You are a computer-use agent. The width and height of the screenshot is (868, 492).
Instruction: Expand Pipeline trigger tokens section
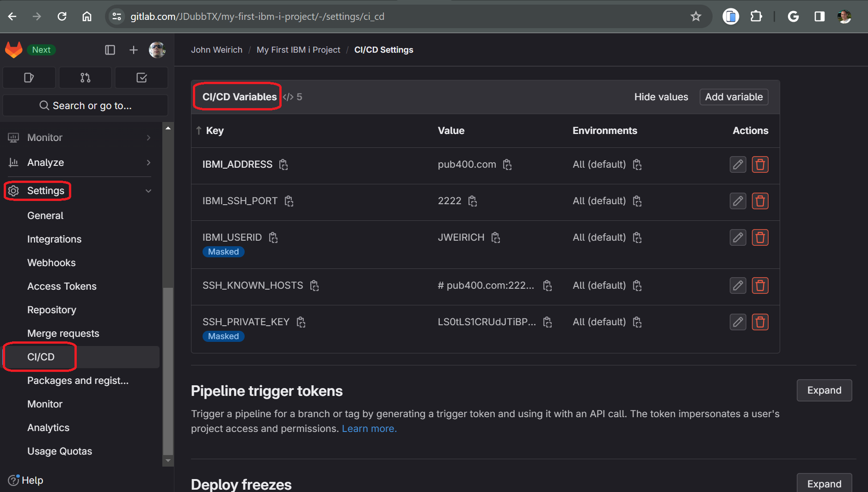(x=824, y=390)
